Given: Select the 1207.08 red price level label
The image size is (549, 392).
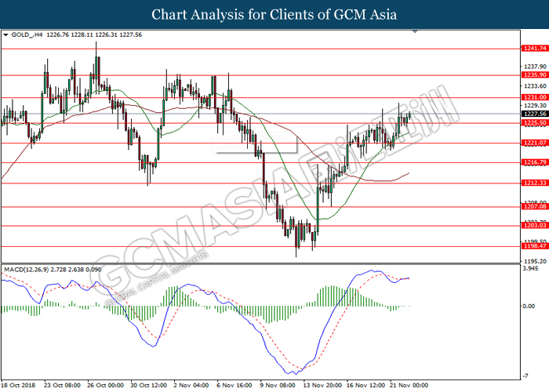Looking at the screenshot, I should pos(535,206).
